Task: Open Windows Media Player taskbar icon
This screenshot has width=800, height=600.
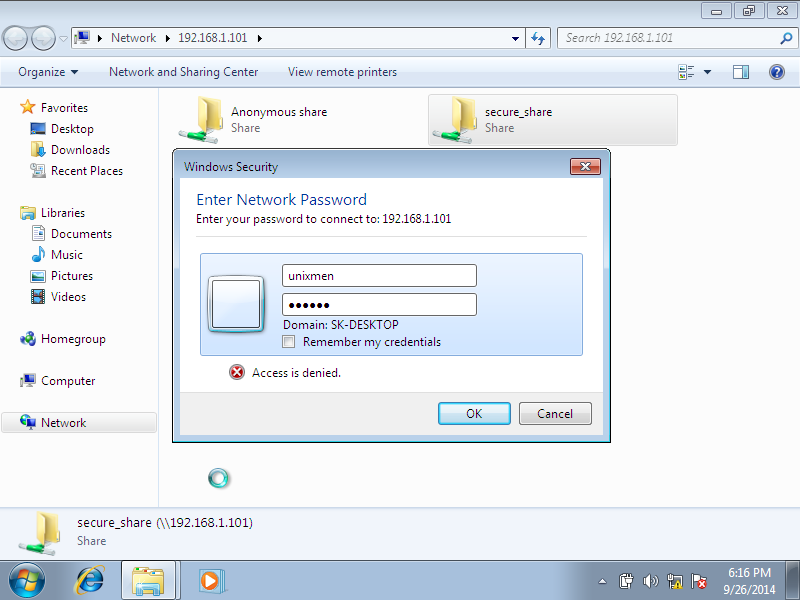Action: tap(211, 581)
